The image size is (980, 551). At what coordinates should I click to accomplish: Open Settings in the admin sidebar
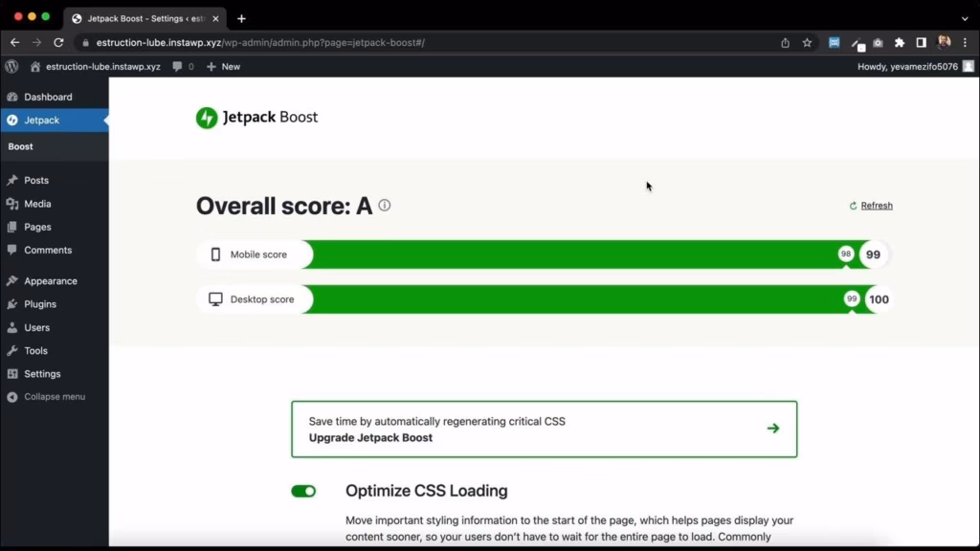click(x=42, y=374)
